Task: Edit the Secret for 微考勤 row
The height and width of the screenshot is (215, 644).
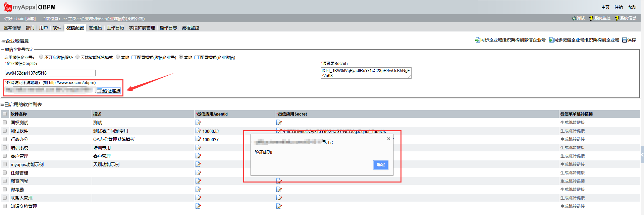Action: (279, 190)
